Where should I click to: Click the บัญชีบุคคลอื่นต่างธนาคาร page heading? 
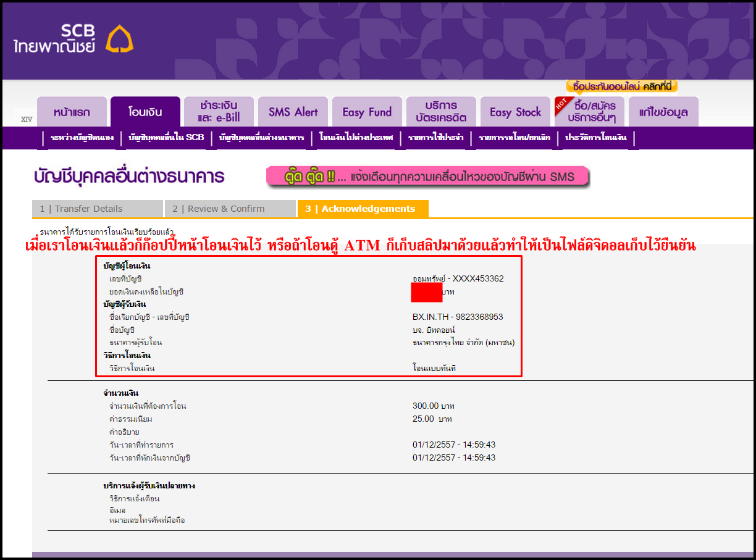(x=129, y=177)
